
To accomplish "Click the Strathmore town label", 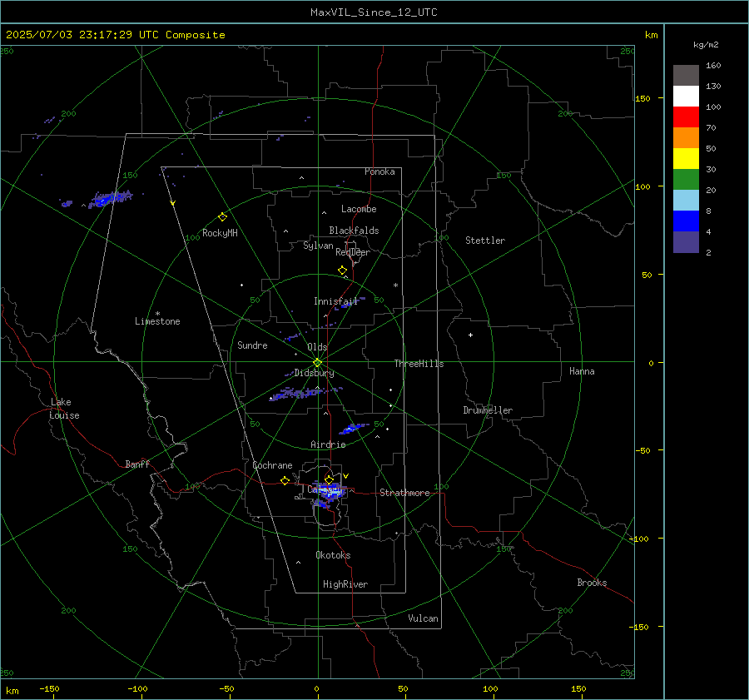I will 404,493.
